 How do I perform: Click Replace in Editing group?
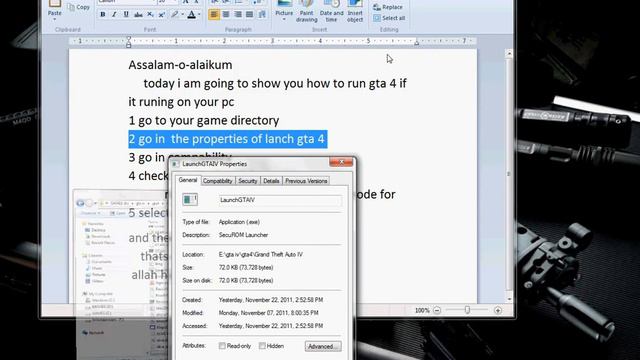coord(388,7)
